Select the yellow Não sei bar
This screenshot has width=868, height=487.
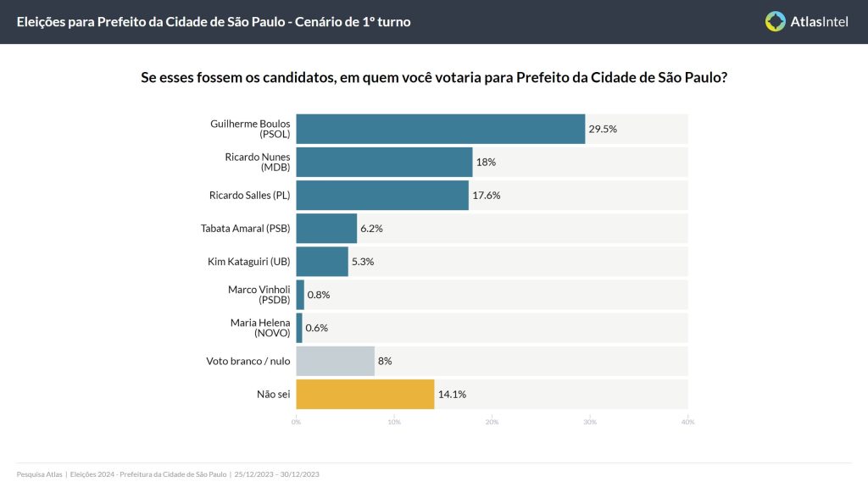tap(365, 394)
